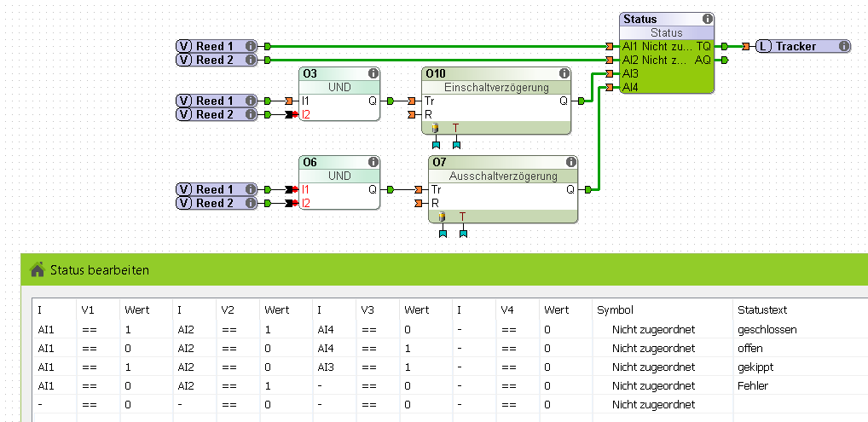This screenshot has width=868, height=422.
Task: Select the Status block title bar
Action: point(667,19)
